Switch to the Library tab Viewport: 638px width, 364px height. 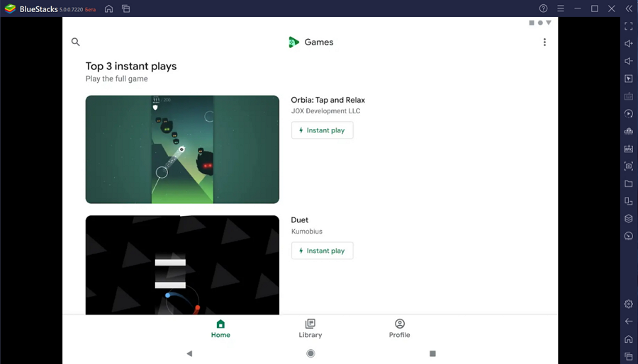[x=310, y=329]
